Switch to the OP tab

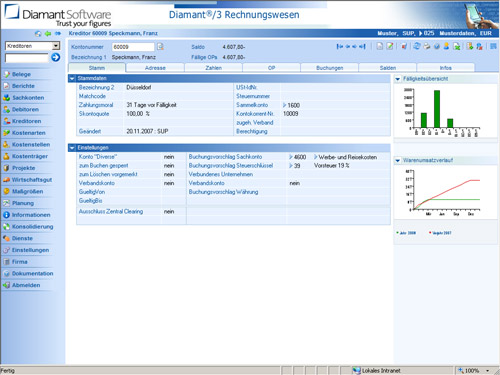(x=271, y=68)
